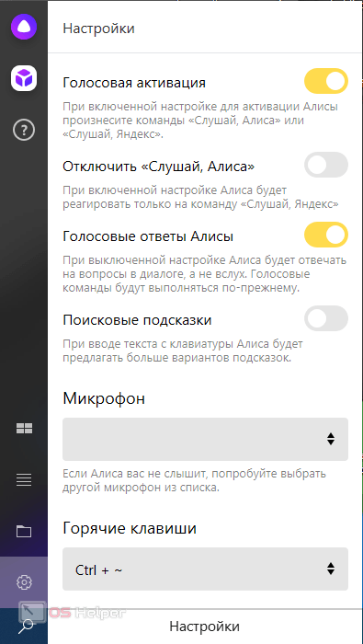Screen dimensions: 363x644
Task: Click the Микрофон section heading
Action: pos(104,398)
